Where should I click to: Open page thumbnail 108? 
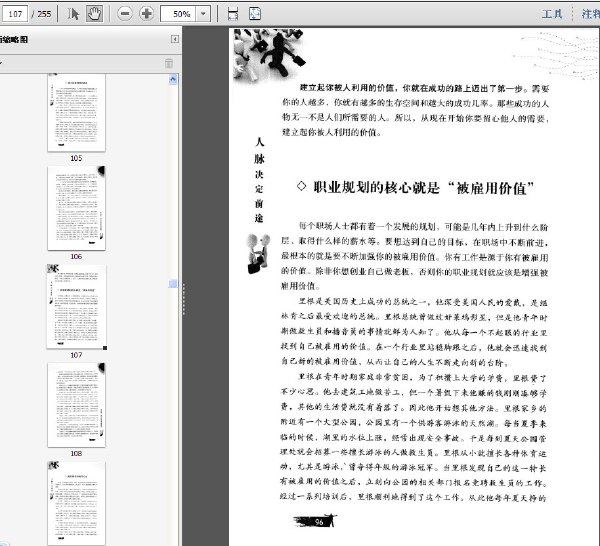pos(76,405)
